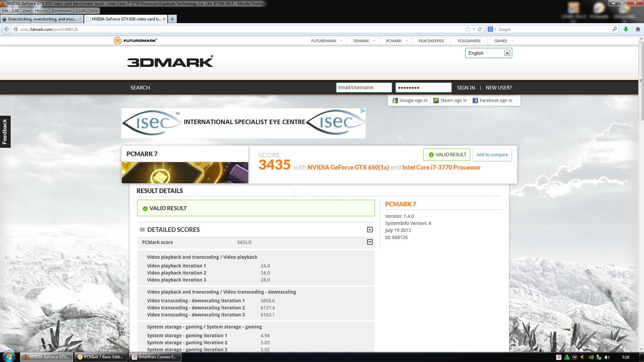
Task: Click the Google sign in icon
Action: 395,101
